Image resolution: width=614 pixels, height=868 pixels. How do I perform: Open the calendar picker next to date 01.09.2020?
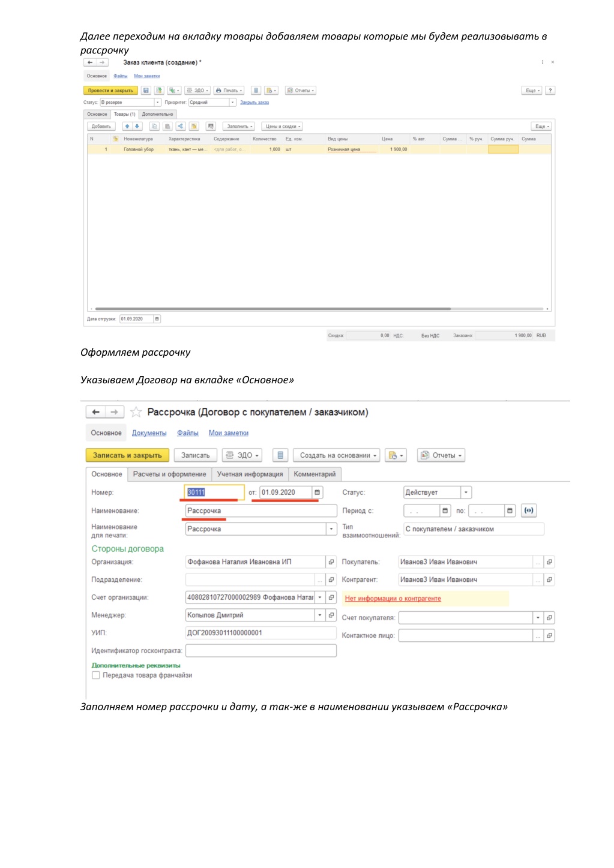pyautogui.click(x=318, y=492)
